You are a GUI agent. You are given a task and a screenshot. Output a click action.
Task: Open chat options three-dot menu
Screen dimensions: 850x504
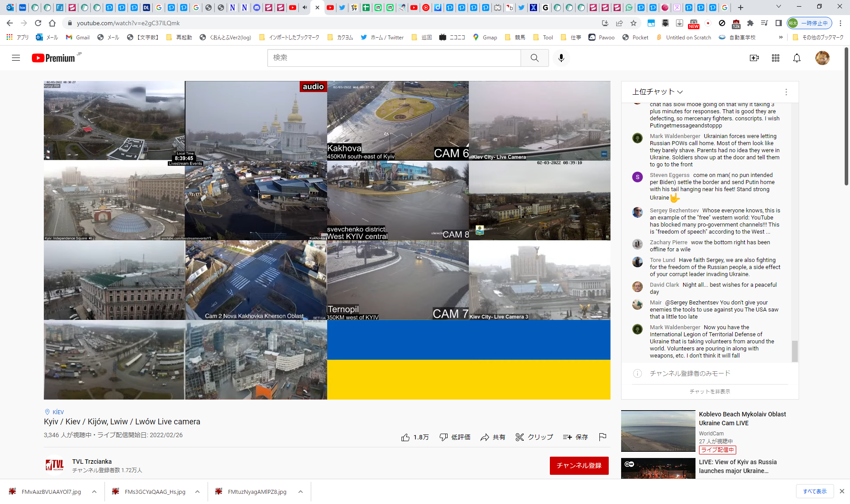tap(786, 92)
